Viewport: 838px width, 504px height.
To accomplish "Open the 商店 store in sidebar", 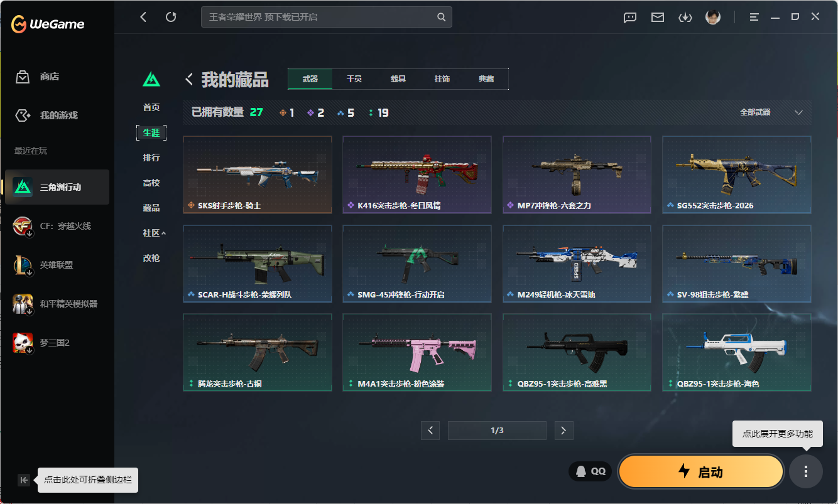I will (49, 77).
